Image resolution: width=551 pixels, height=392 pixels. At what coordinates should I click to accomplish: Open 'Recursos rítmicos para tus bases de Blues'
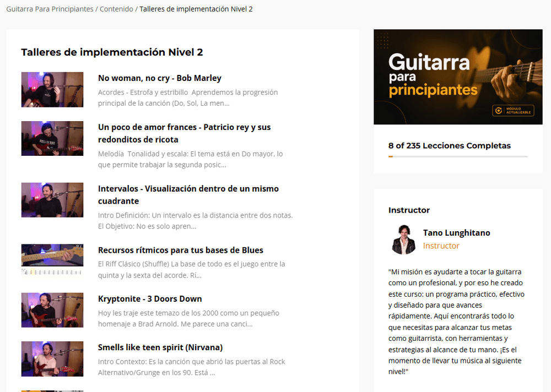click(x=181, y=250)
